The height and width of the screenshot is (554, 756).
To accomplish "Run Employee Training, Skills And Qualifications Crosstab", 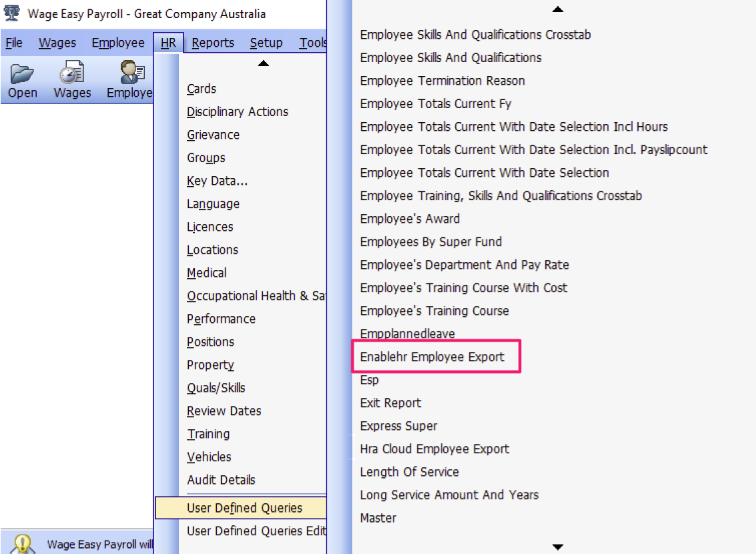I will pyautogui.click(x=501, y=196).
